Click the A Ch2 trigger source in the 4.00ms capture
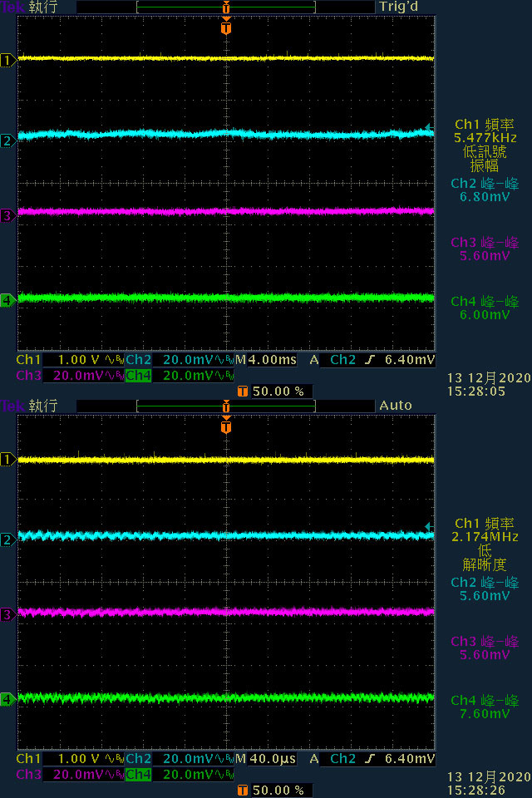Image resolution: width=532 pixels, height=798 pixels. coord(333,360)
